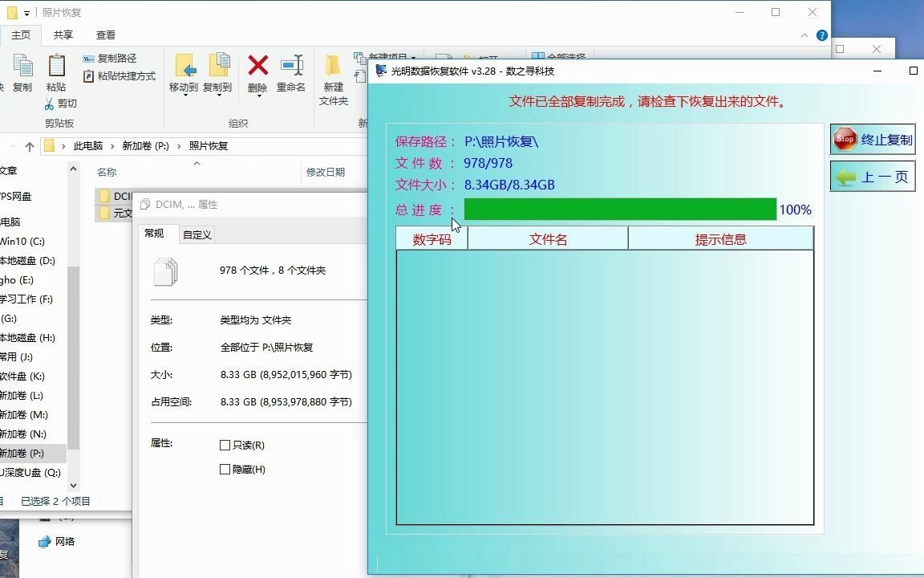Click the P:\照片恢复\ save path text
This screenshot has height=578, width=924.
(501, 141)
